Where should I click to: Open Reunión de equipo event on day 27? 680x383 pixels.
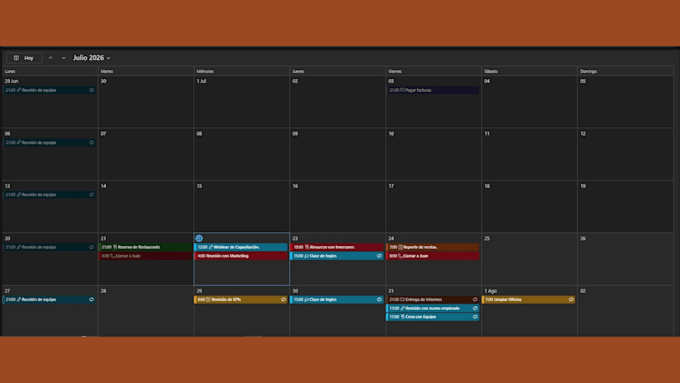click(50, 299)
